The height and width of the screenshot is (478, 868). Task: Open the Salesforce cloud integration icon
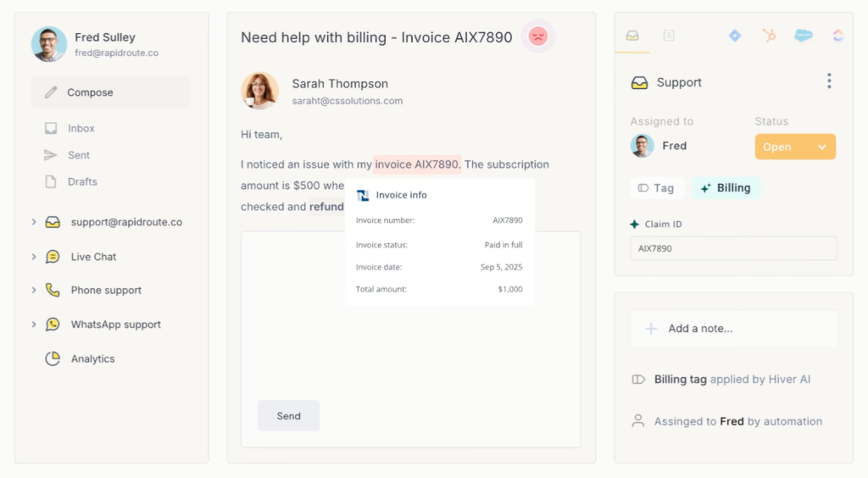tap(803, 36)
